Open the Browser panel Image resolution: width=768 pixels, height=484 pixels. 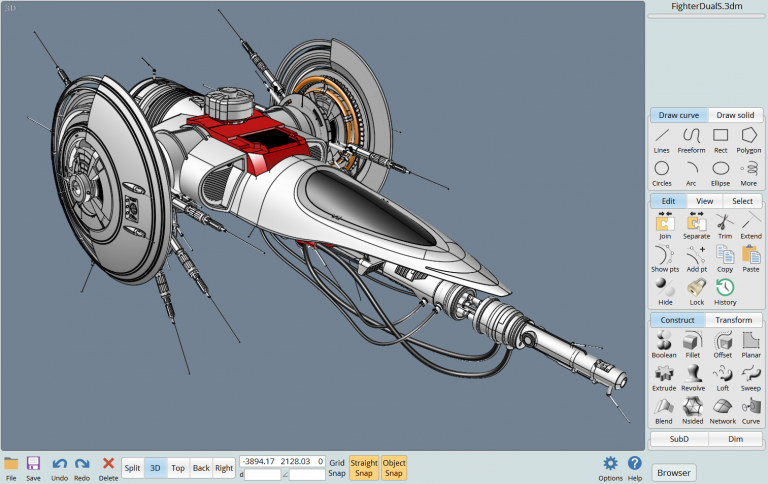674,473
